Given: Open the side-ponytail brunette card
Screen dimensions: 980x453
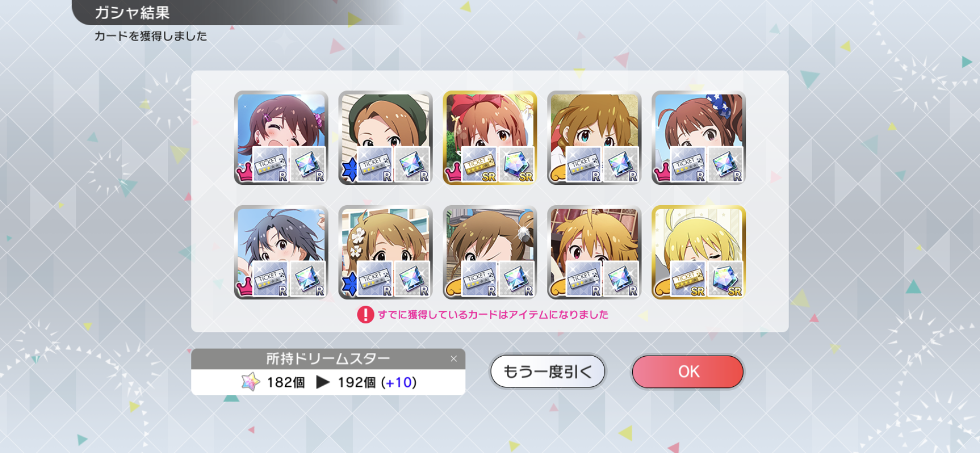Looking at the screenshot, I should 490,252.
